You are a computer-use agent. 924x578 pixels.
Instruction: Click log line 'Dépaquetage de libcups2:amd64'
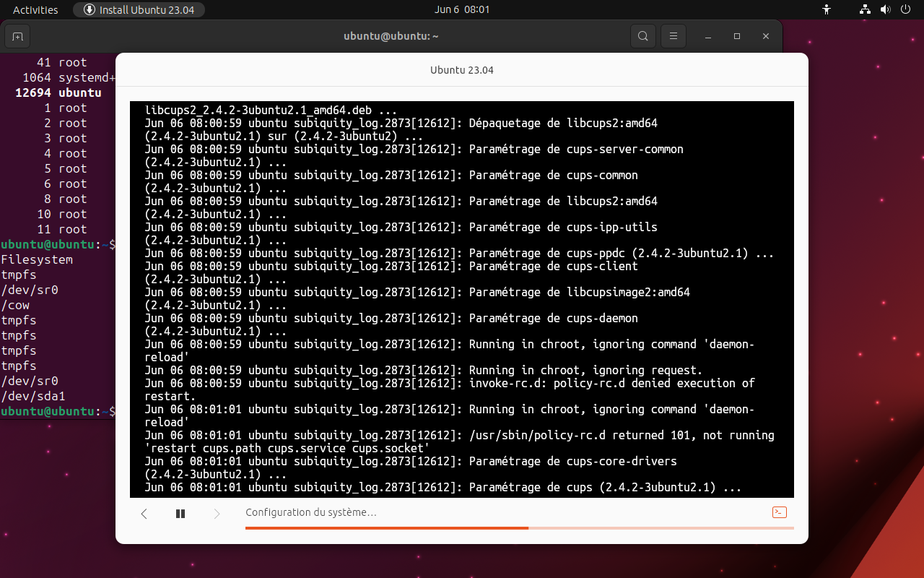point(563,123)
